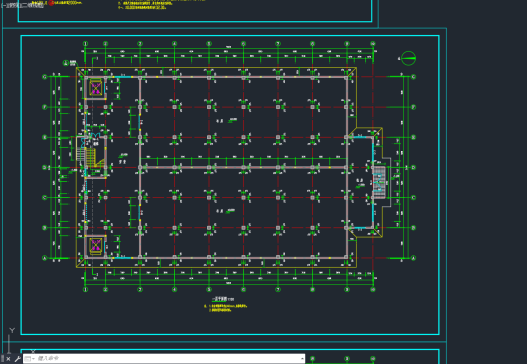Close the command line with its X icon

point(8,359)
